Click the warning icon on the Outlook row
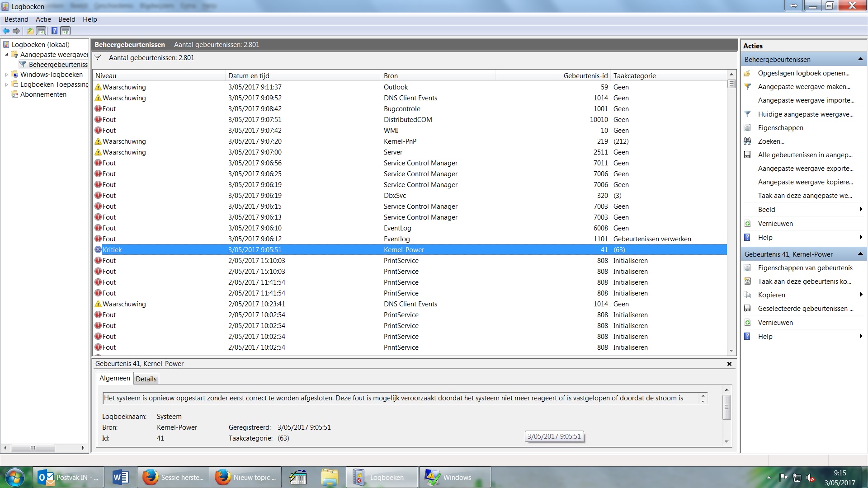868x488 pixels. [98, 87]
